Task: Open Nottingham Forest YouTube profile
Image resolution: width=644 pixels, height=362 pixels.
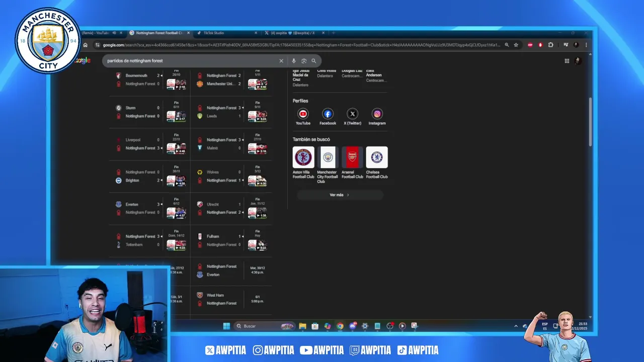Action: point(303,117)
